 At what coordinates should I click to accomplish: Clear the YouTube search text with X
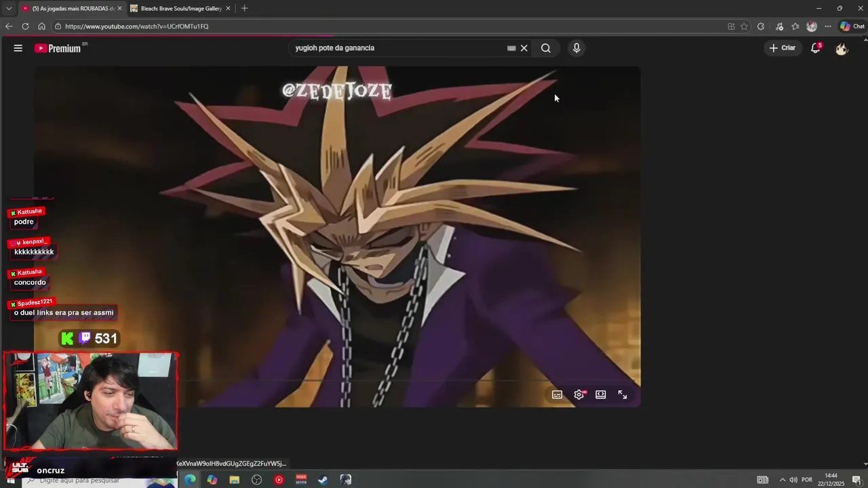[x=524, y=48]
